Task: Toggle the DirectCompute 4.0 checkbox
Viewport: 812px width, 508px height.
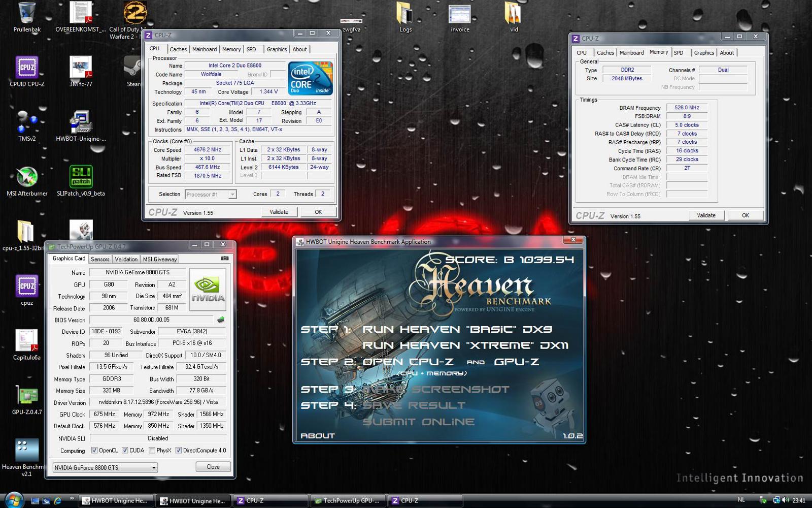Action: (x=179, y=451)
